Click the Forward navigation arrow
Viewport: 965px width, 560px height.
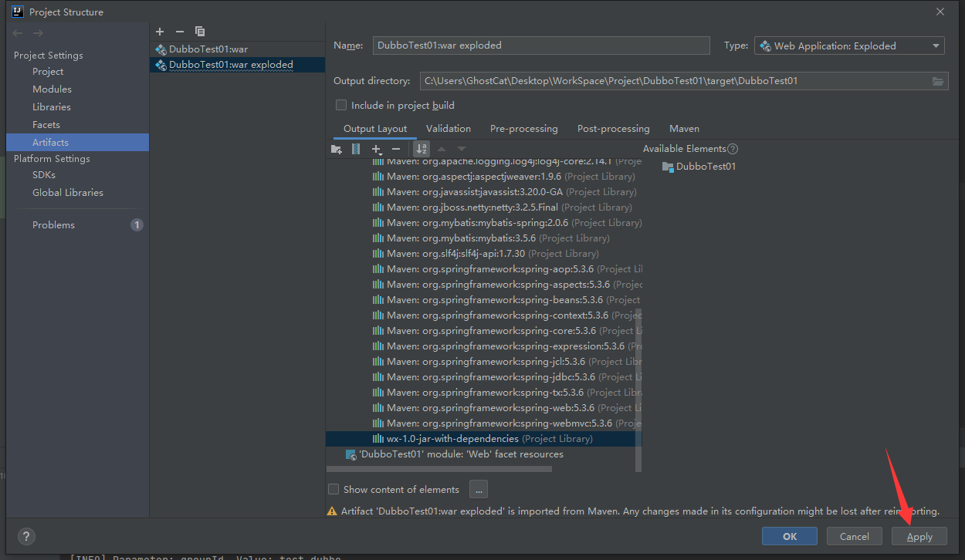pyautogui.click(x=38, y=33)
